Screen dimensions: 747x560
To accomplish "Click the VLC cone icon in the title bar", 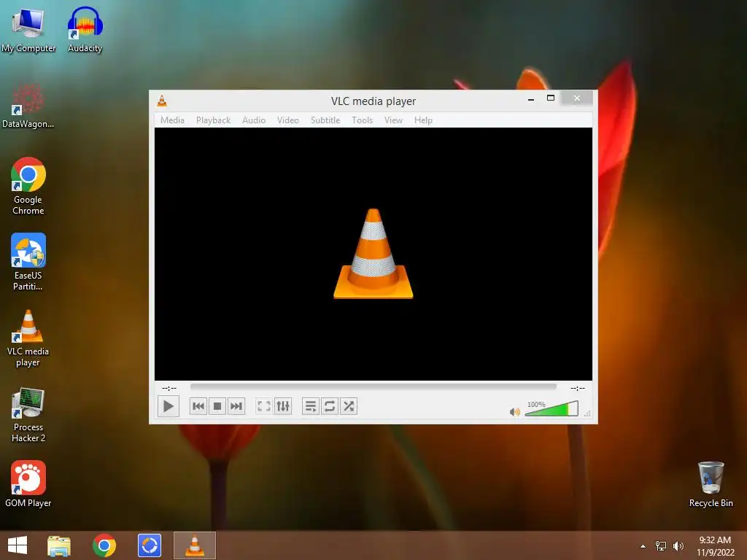I will (162, 101).
